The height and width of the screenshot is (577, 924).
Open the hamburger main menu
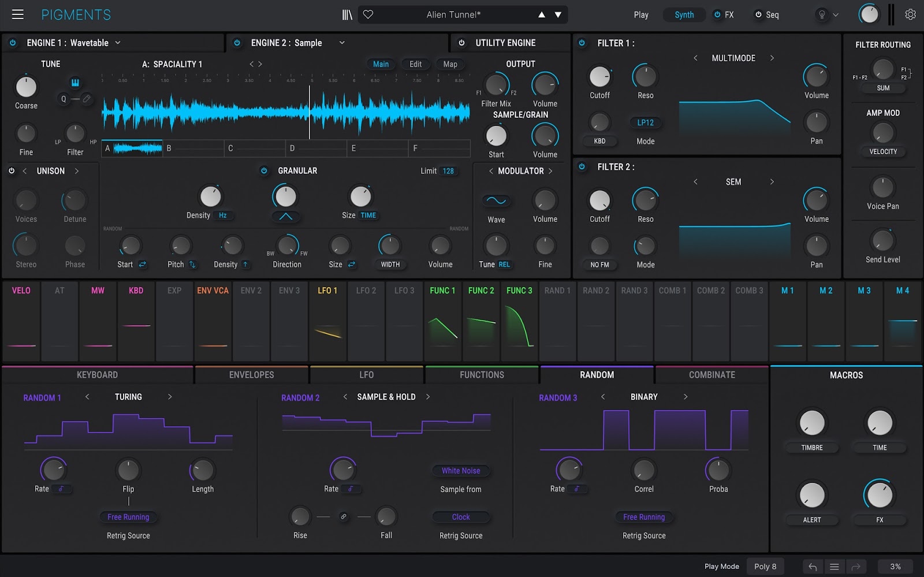[18, 14]
